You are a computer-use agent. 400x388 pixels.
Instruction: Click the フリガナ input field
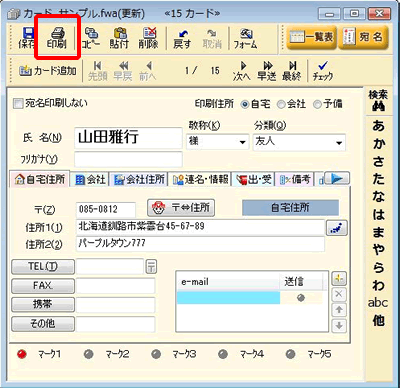128,159
